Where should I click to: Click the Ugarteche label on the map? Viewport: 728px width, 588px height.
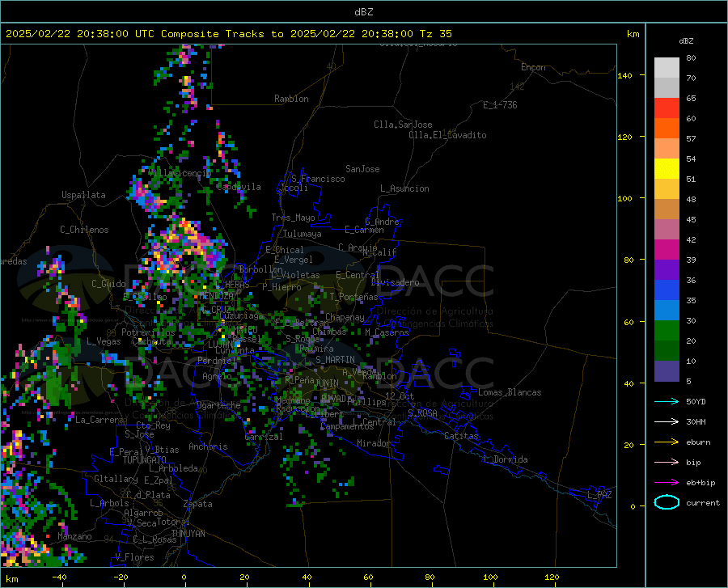click(x=218, y=405)
